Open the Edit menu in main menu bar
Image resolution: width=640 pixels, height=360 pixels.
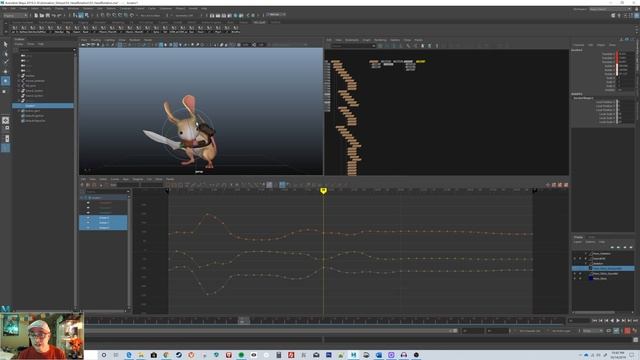(x=13, y=9)
